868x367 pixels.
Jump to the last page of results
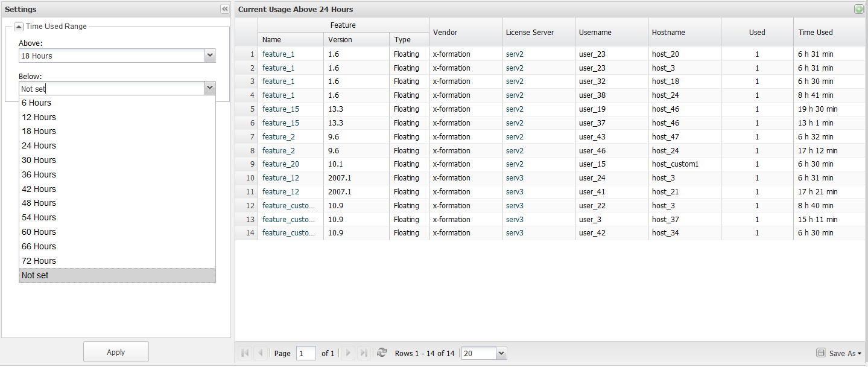[x=364, y=353]
